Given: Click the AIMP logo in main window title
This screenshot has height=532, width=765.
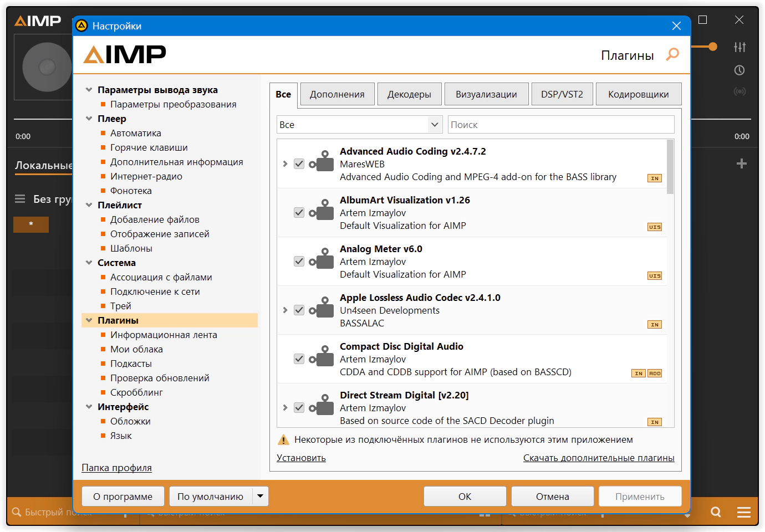Looking at the screenshot, I should pyautogui.click(x=38, y=21).
